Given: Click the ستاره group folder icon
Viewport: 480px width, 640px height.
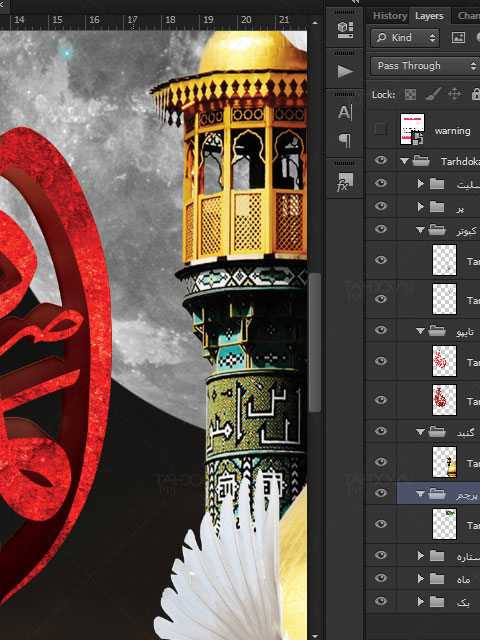Looking at the screenshot, I should tap(437, 556).
